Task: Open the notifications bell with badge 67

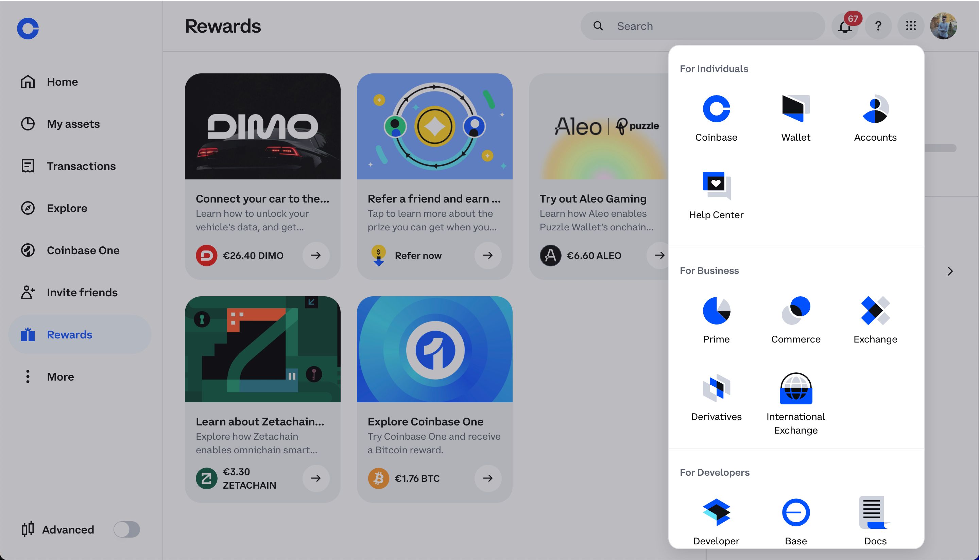Action: [x=845, y=26]
